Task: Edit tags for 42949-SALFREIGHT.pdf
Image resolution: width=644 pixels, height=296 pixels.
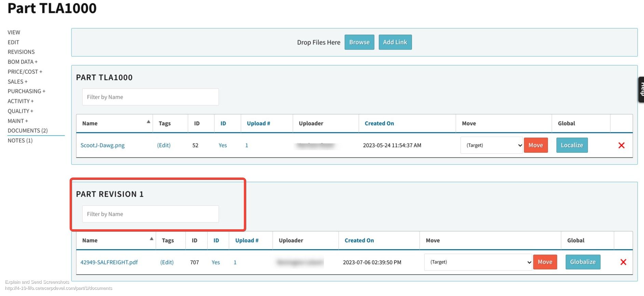Action: click(x=167, y=262)
